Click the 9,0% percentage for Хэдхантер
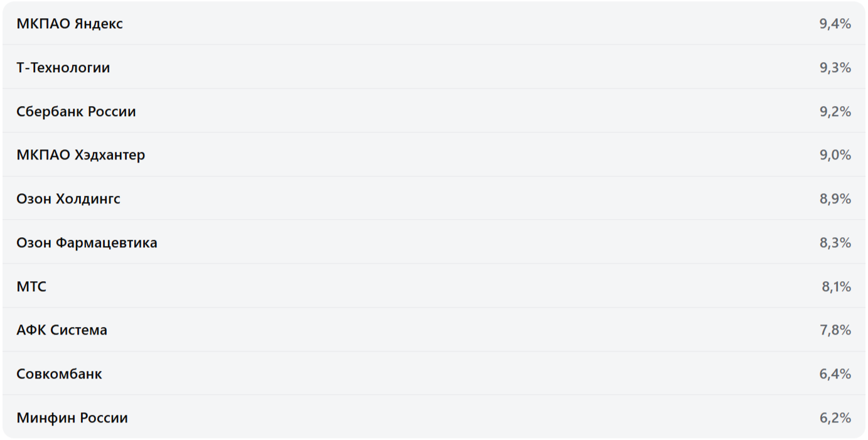 (835, 155)
